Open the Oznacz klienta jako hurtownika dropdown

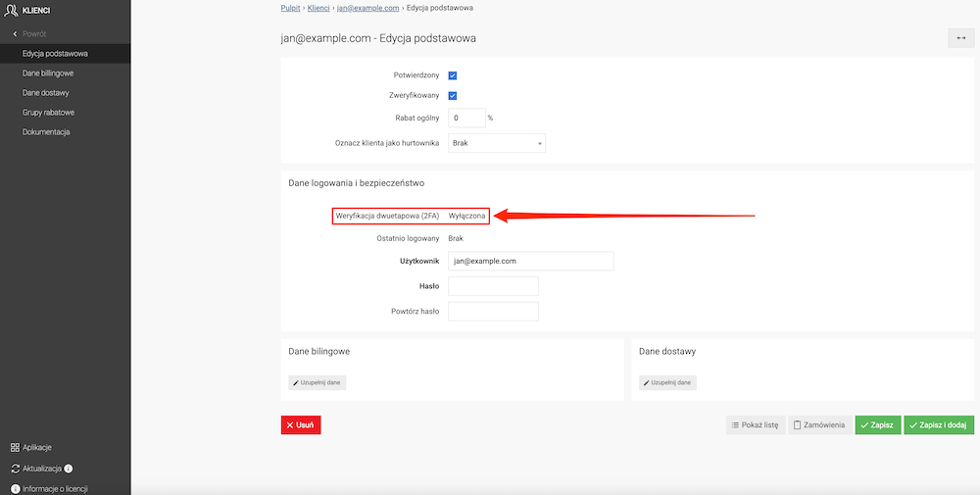coord(497,143)
